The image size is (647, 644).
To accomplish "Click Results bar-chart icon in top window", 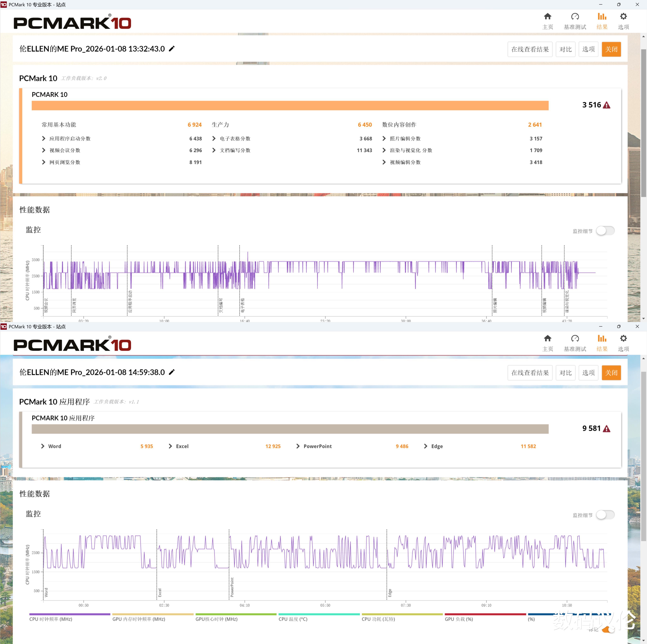I will coord(602,17).
